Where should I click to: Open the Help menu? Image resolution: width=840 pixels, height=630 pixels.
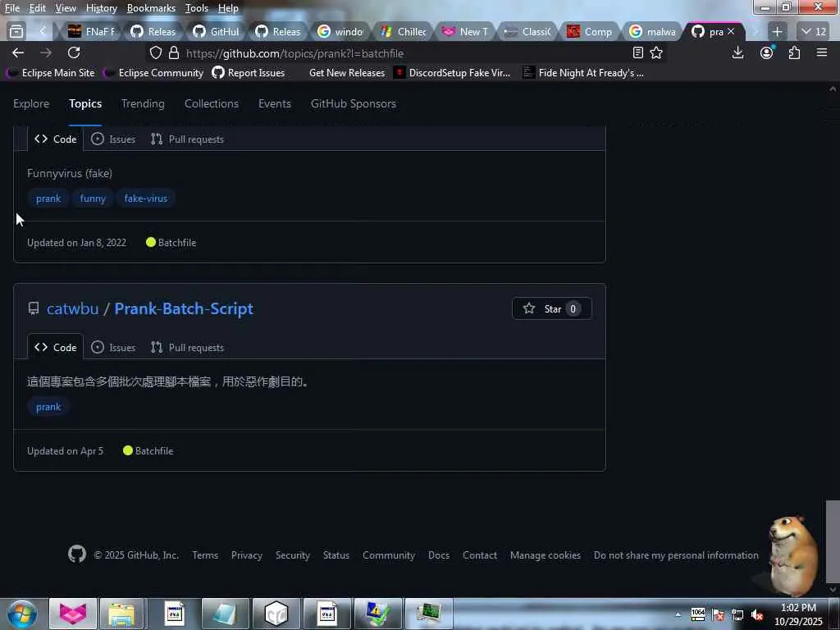tap(228, 8)
